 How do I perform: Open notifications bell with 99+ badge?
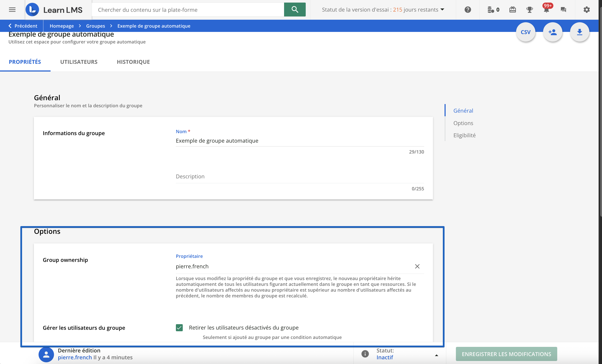pos(547,9)
